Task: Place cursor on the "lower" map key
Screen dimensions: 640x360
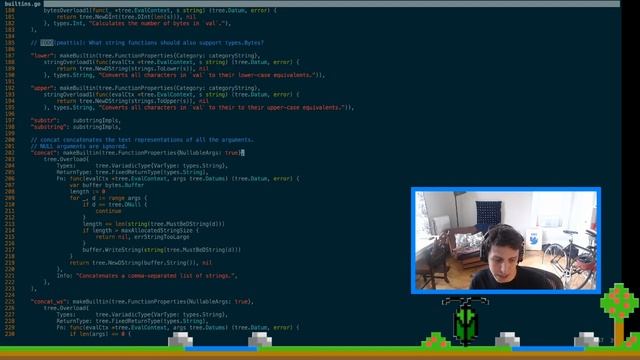Action: pos(43,56)
